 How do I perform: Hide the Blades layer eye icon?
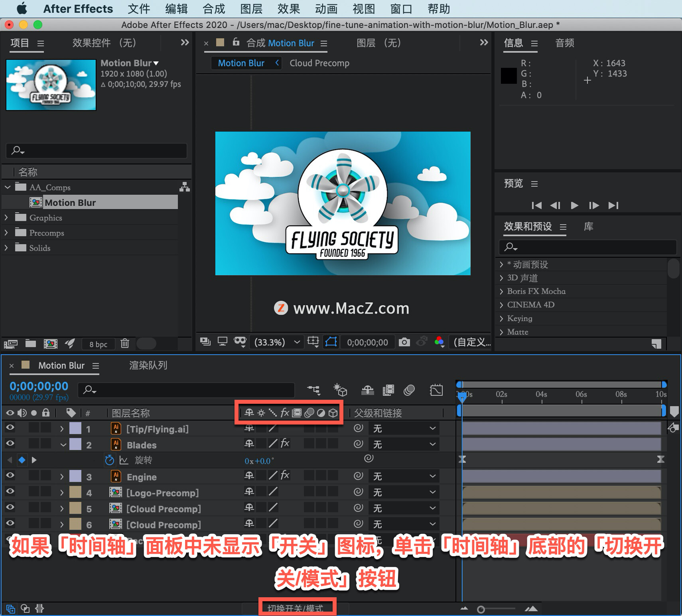point(10,443)
